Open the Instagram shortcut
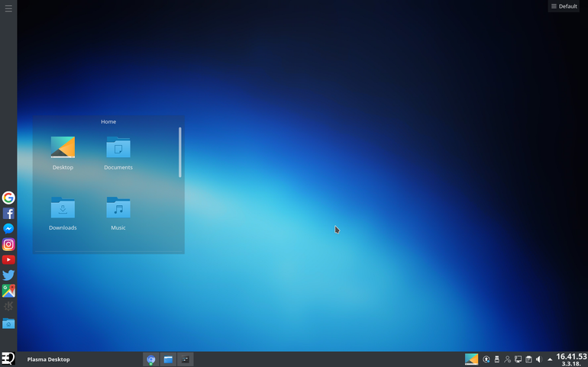 [8, 244]
